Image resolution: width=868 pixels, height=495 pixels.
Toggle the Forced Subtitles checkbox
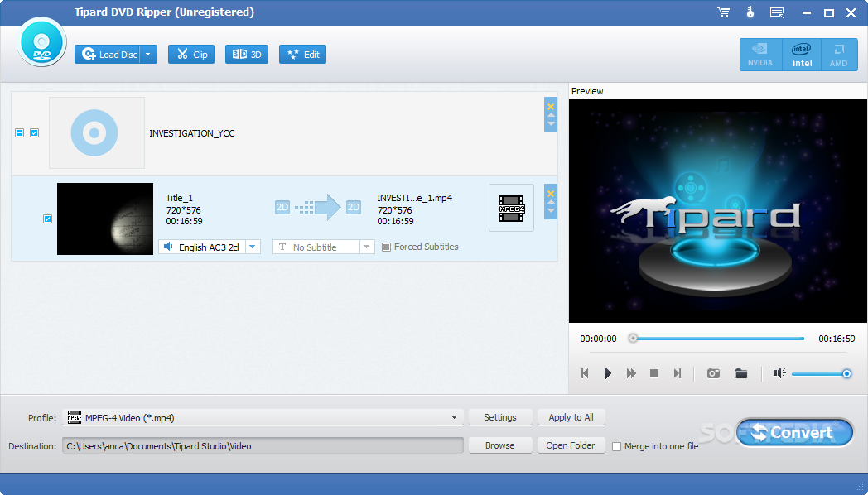387,247
